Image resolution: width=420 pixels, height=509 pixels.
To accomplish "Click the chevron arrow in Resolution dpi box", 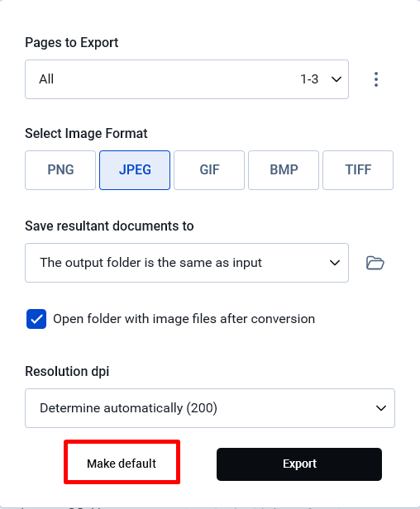I will tap(380, 408).
